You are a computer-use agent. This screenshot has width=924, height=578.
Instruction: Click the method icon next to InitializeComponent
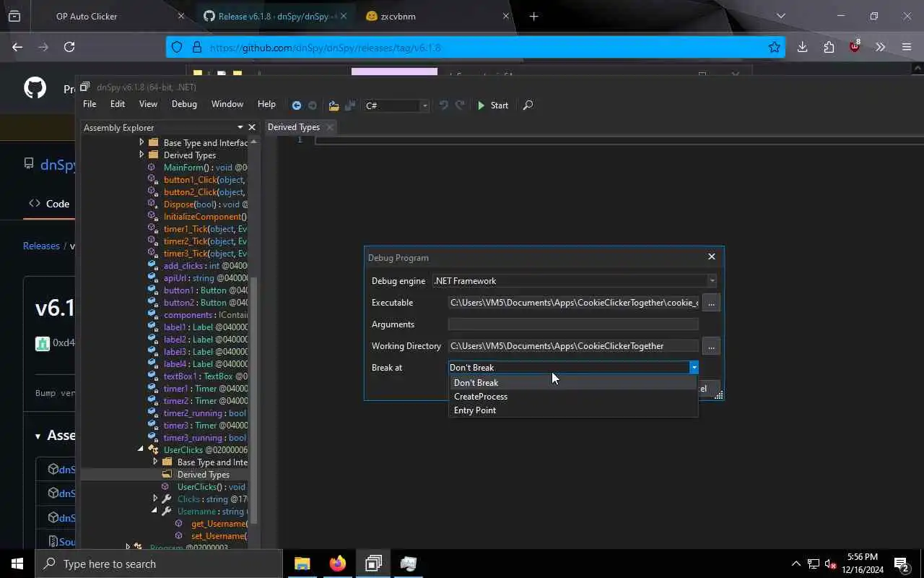click(152, 216)
